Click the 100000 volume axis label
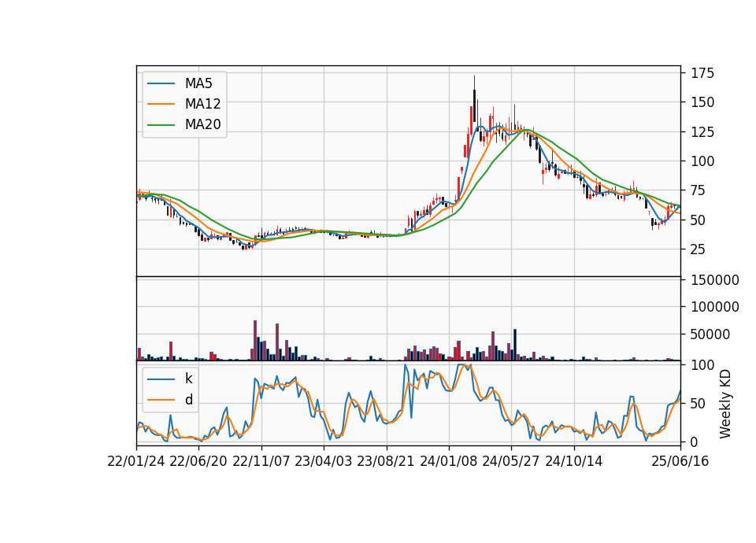756x543 pixels. [715, 307]
